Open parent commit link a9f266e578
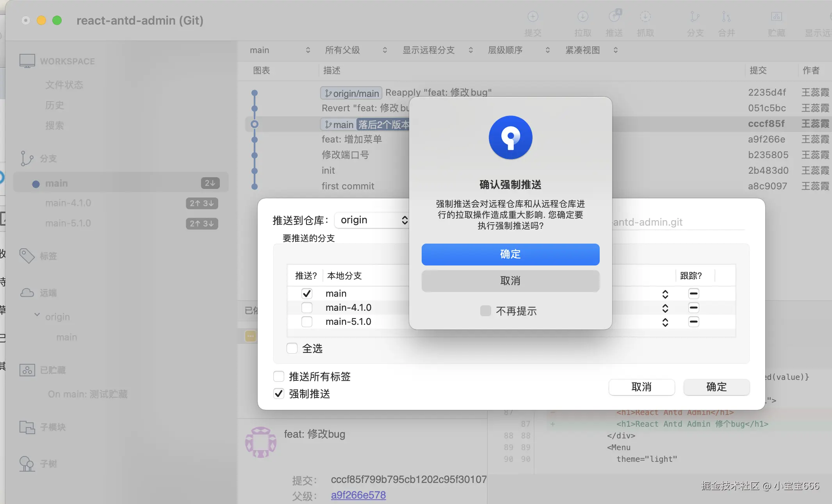Image resolution: width=832 pixels, height=504 pixels. 358,495
